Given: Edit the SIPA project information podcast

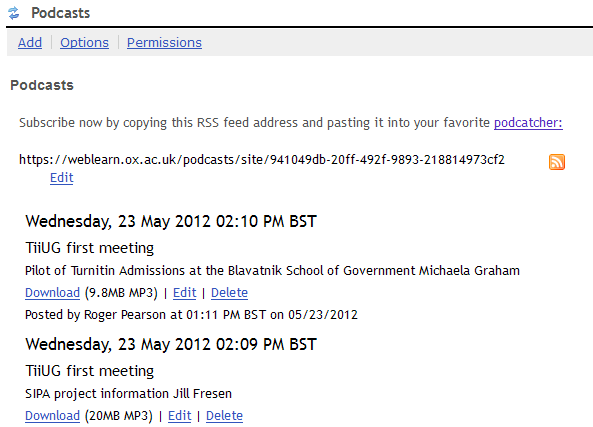Looking at the screenshot, I should click(180, 415).
